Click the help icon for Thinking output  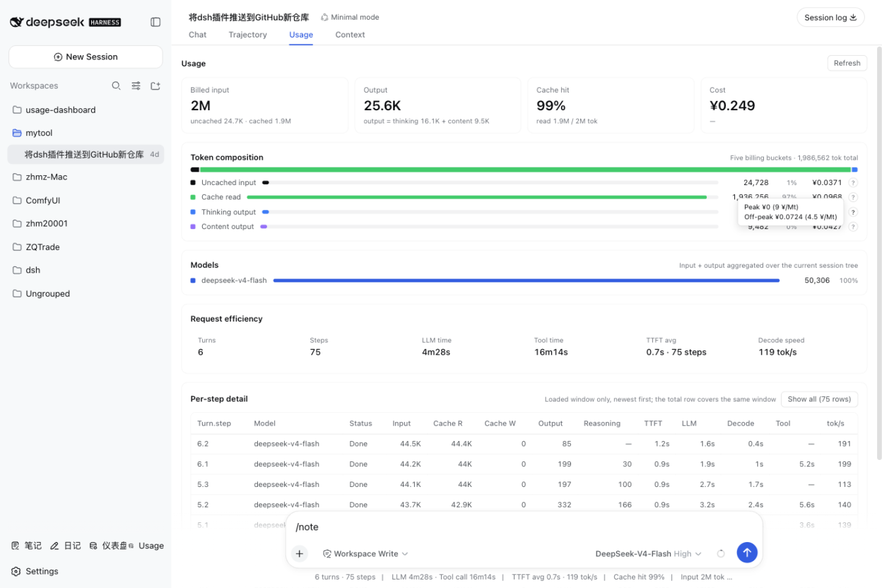coord(853,212)
